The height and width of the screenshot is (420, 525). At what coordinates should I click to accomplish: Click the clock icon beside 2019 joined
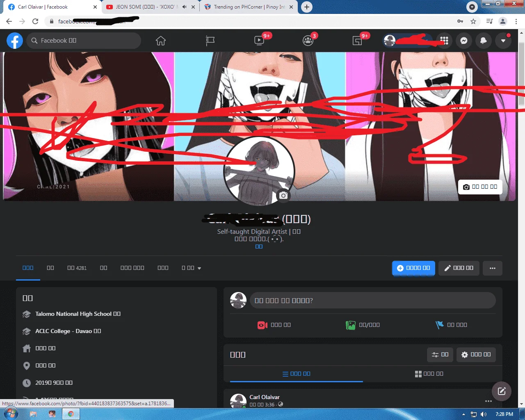point(27,383)
